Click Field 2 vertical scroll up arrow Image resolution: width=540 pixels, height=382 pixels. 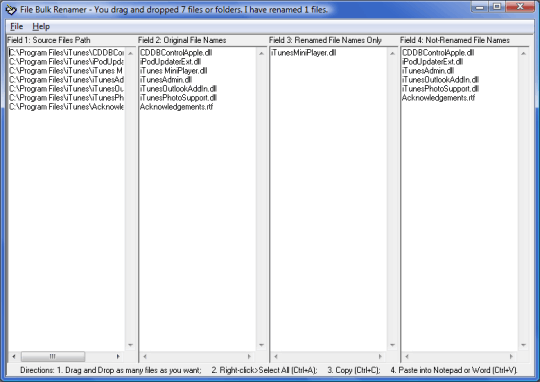click(x=261, y=53)
